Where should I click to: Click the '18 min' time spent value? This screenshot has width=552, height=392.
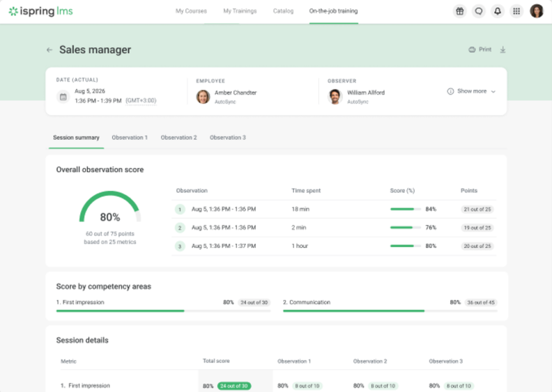pyautogui.click(x=300, y=209)
